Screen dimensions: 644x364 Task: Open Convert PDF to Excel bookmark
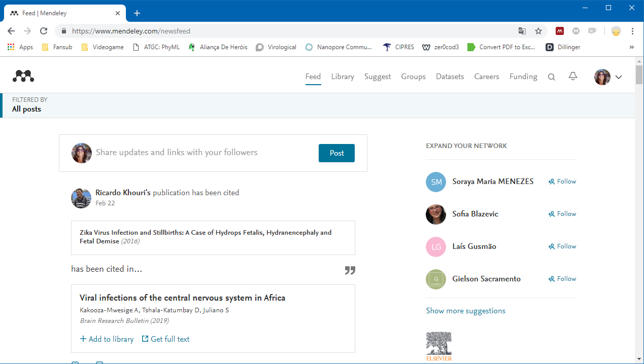pyautogui.click(x=501, y=47)
